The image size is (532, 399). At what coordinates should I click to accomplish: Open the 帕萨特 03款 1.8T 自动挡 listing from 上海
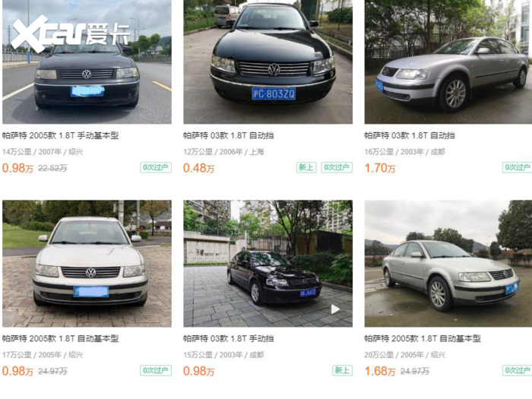228,136
